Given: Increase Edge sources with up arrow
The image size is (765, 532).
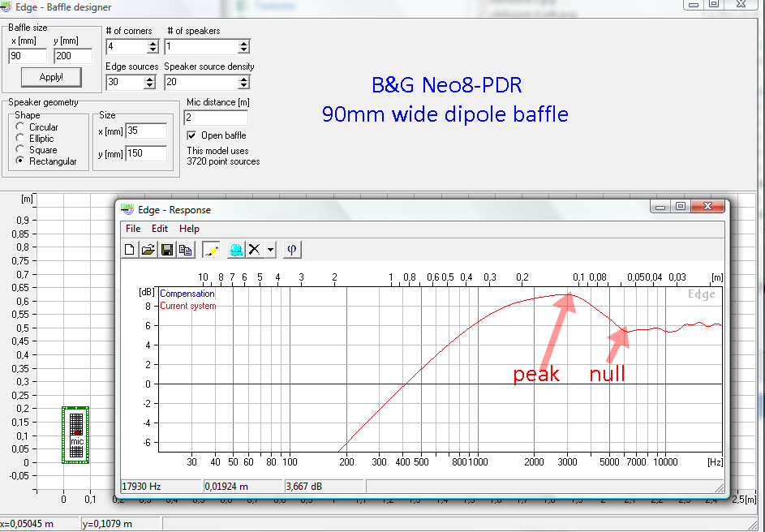Looking at the screenshot, I should click(x=150, y=79).
